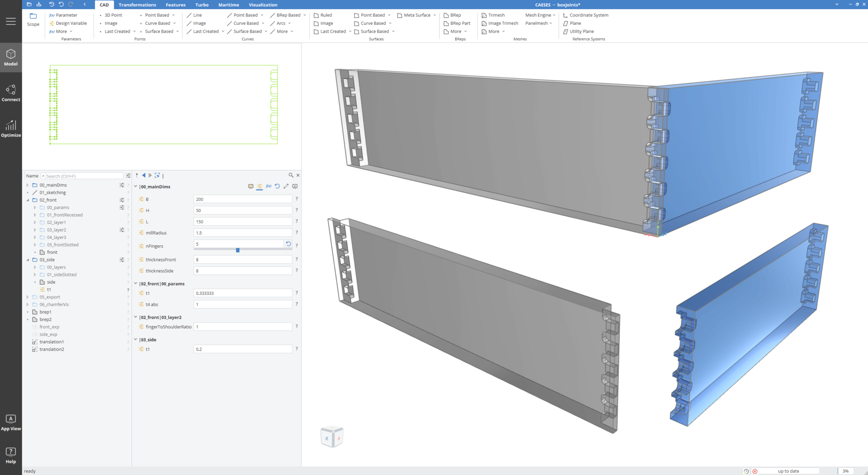This screenshot has width=868, height=475.
Task: Add a Design Variable
Action: coord(71,23)
